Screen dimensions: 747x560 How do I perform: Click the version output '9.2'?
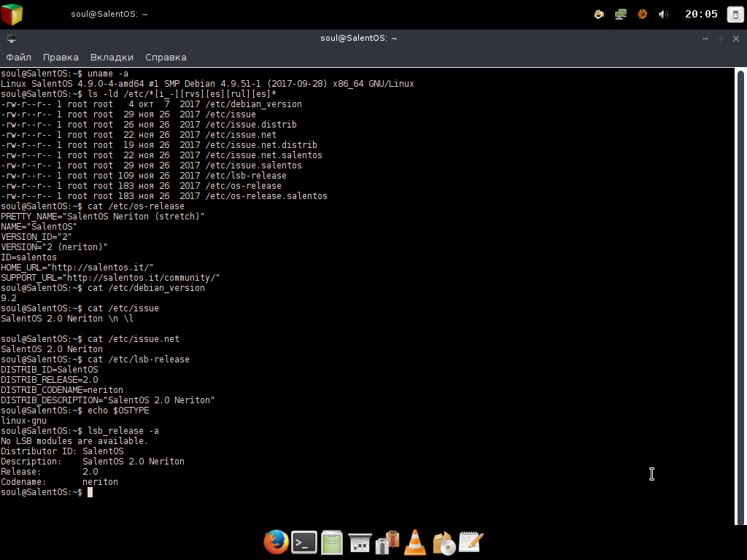(x=9, y=298)
